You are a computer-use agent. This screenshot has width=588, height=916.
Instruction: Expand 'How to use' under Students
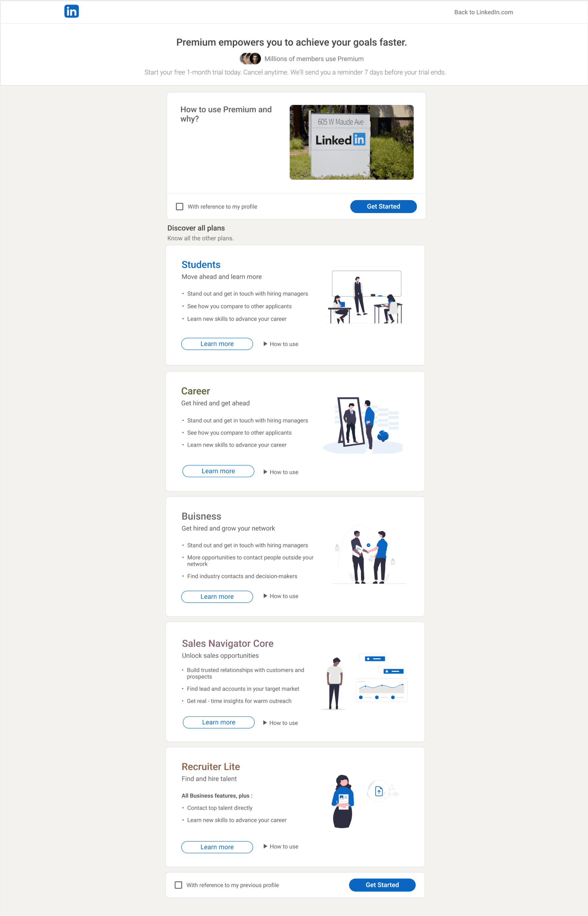click(281, 344)
